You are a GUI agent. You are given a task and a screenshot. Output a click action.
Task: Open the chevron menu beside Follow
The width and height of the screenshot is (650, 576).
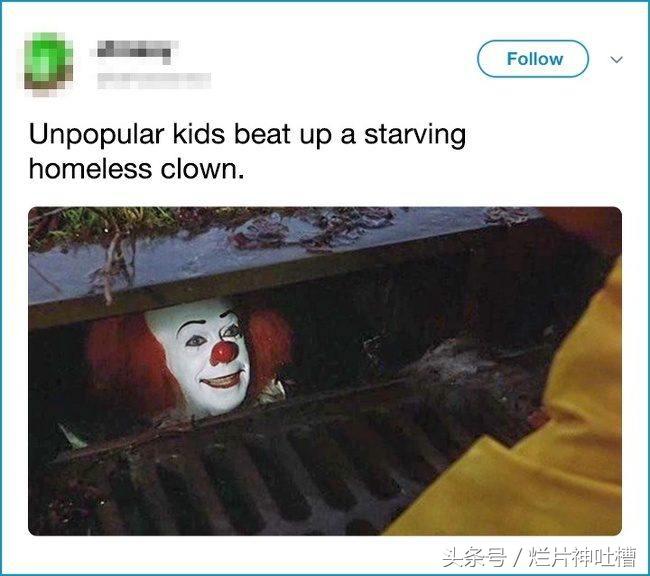(616, 60)
